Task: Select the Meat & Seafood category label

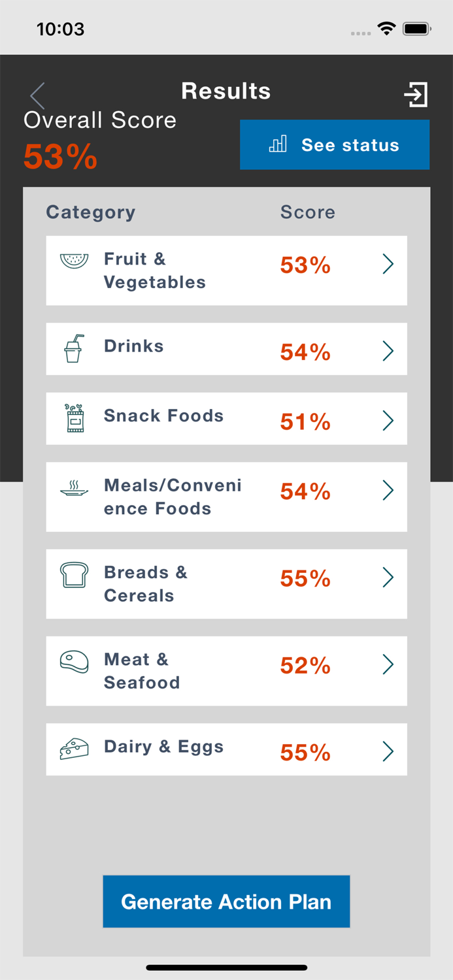Action: point(142,671)
